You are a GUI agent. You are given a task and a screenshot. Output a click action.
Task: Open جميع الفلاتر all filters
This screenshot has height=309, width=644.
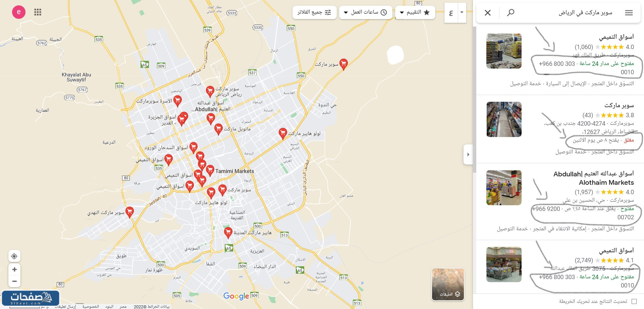(x=314, y=12)
